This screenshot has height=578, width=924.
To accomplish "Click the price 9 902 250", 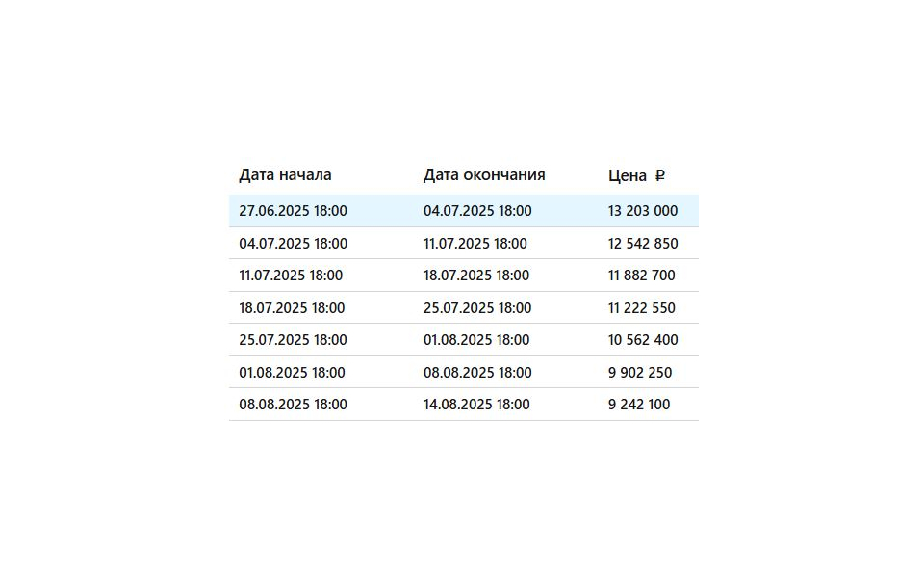I will [640, 372].
